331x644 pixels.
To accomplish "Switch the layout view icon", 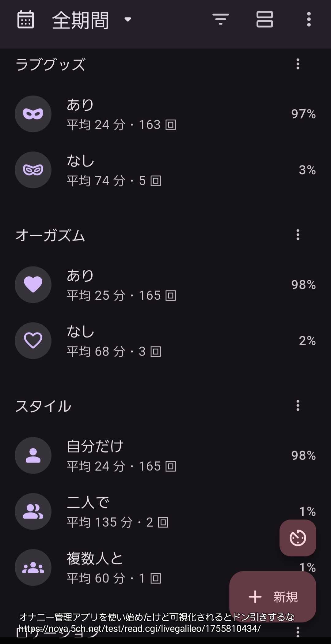I will pos(264,20).
